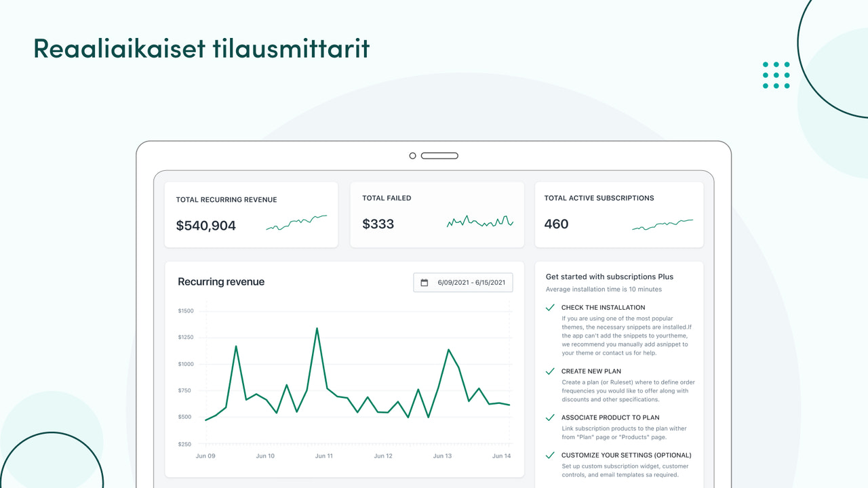Click the $250 y-axis label
The image size is (868, 488).
click(x=186, y=444)
